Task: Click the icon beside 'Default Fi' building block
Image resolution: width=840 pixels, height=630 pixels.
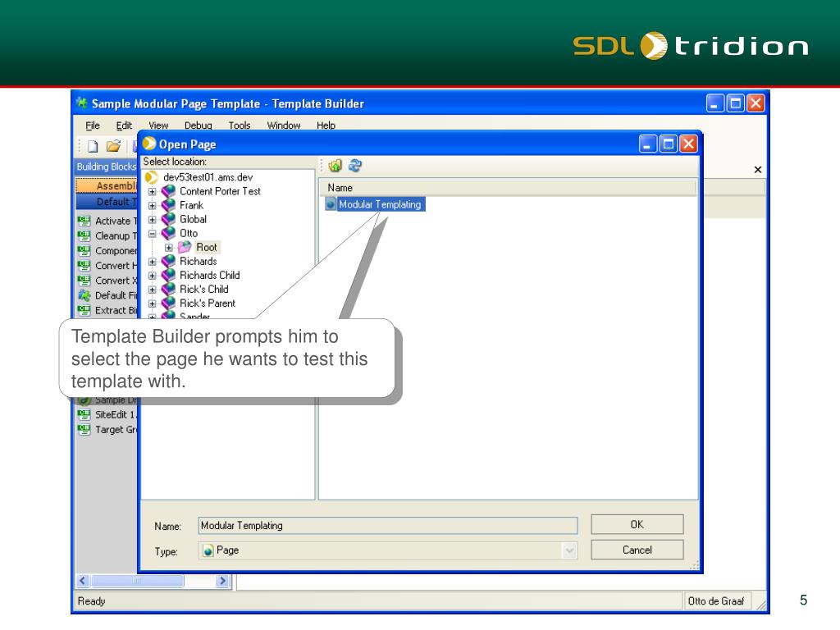Action: (84, 295)
